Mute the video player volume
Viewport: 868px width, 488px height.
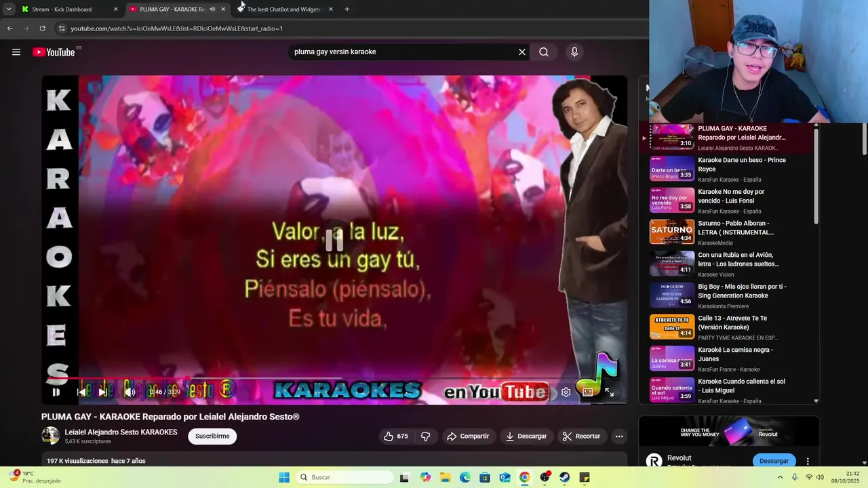pyautogui.click(x=130, y=392)
